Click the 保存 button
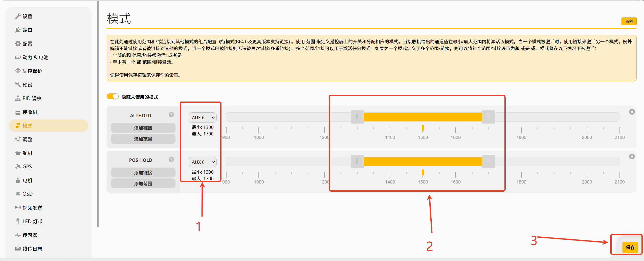The width and height of the screenshot is (644, 261). point(630,247)
